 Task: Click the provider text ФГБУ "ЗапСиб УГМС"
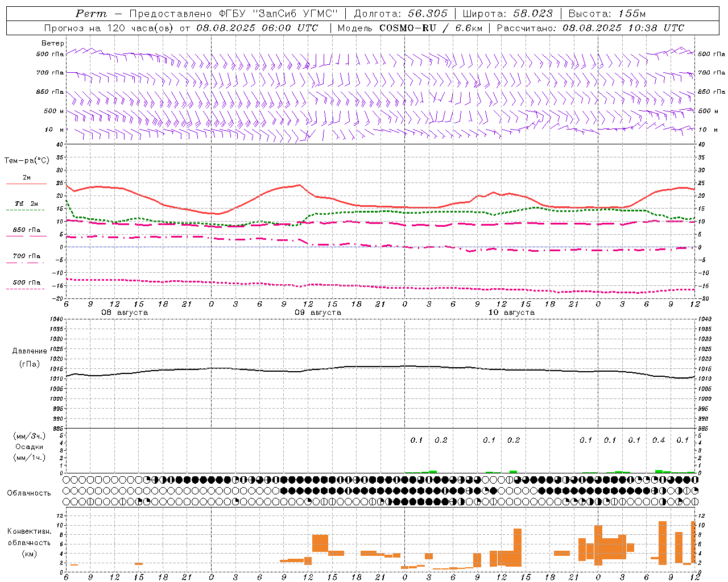click(278, 14)
